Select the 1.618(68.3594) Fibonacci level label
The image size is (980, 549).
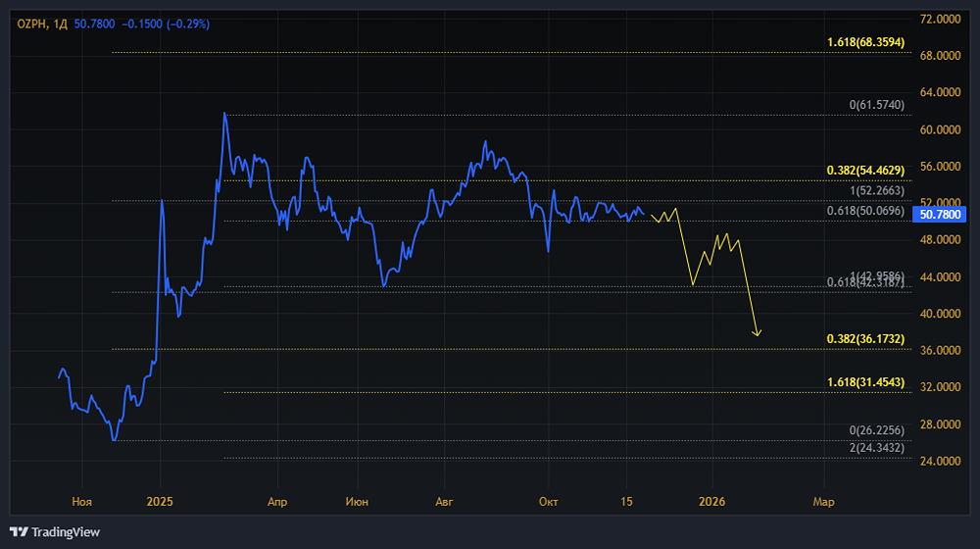[x=865, y=42]
